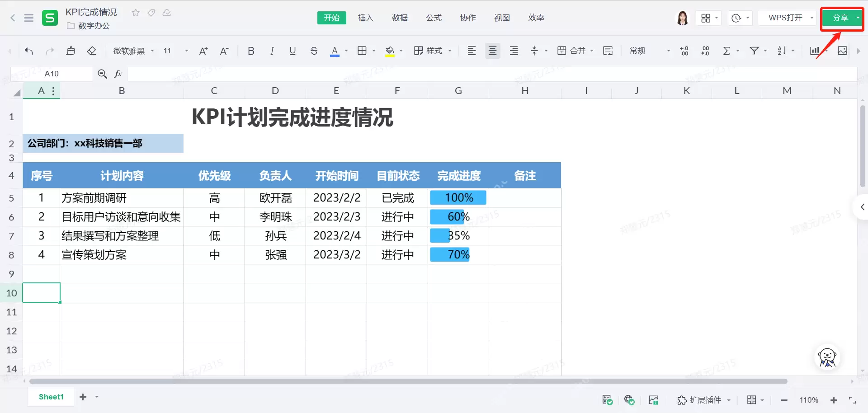Click increase decimal places icon
The height and width of the screenshot is (413, 868).
click(x=684, y=51)
